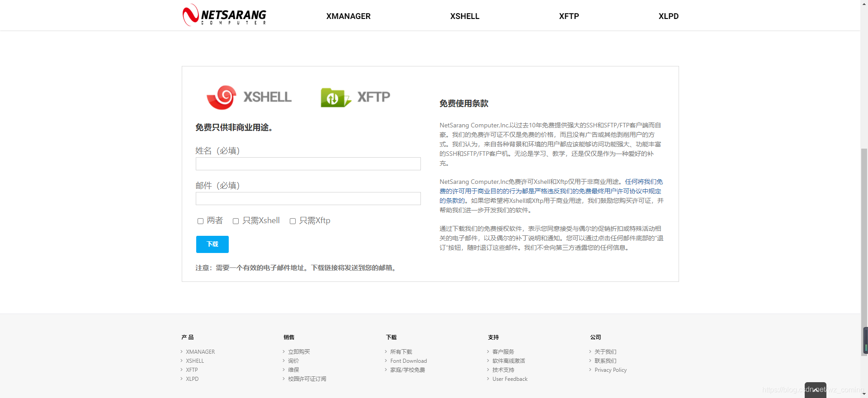Click the green Xftp folder logo
The image size is (868, 398).
coord(335,97)
